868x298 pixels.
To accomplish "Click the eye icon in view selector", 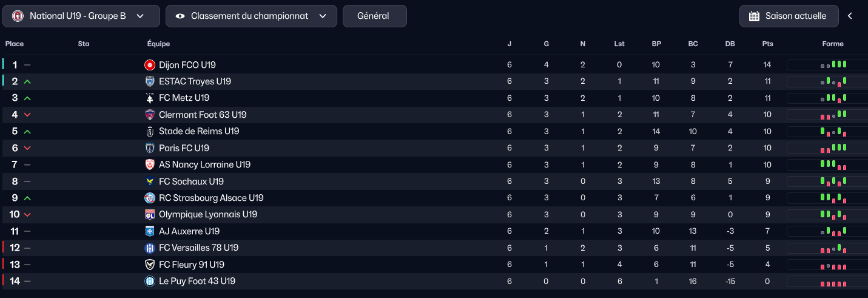I will click(180, 16).
